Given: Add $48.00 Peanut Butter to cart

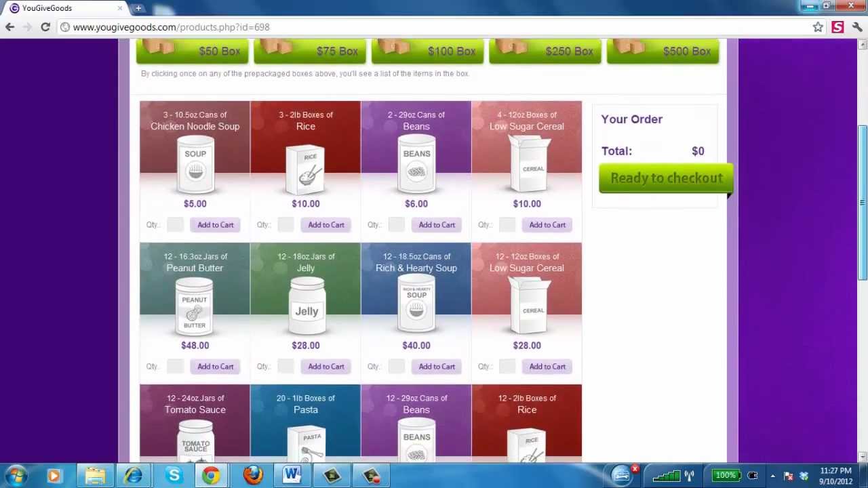Looking at the screenshot, I should coord(216,367).
